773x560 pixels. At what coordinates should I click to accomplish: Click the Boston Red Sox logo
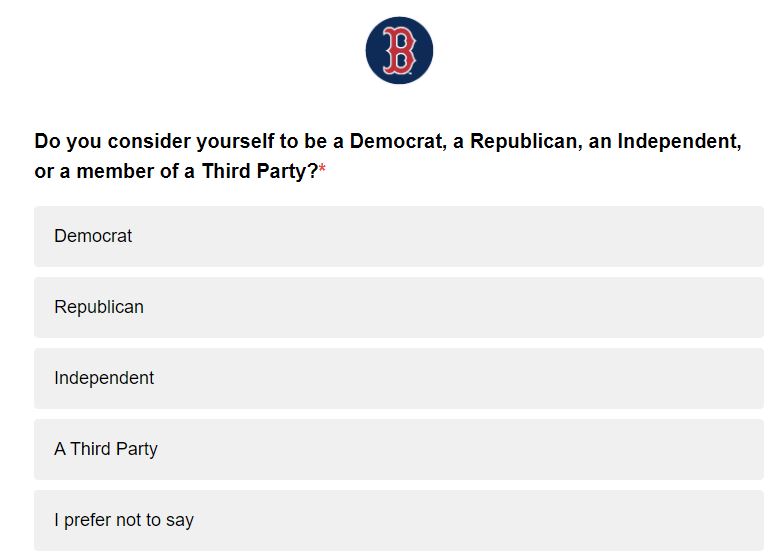coord(399,50)
